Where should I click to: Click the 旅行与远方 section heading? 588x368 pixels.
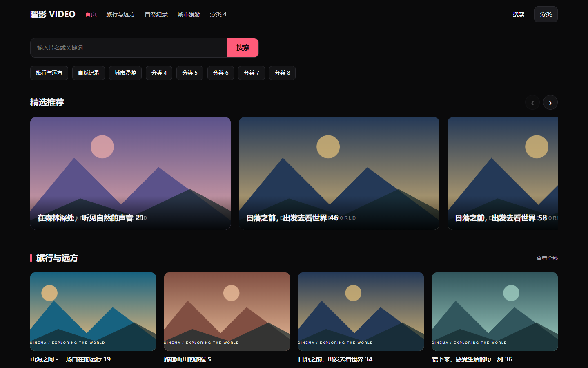57,258
